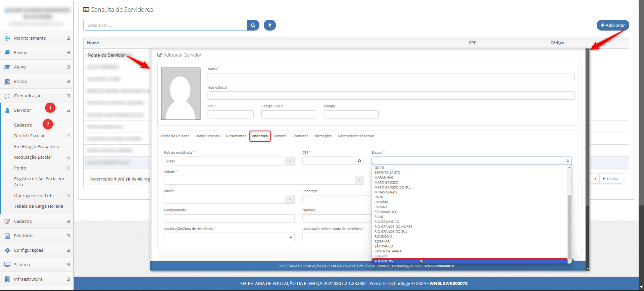Switch to Dados Pessoais tab
Screen dimensions: 644x291
[x=207, y=136]
